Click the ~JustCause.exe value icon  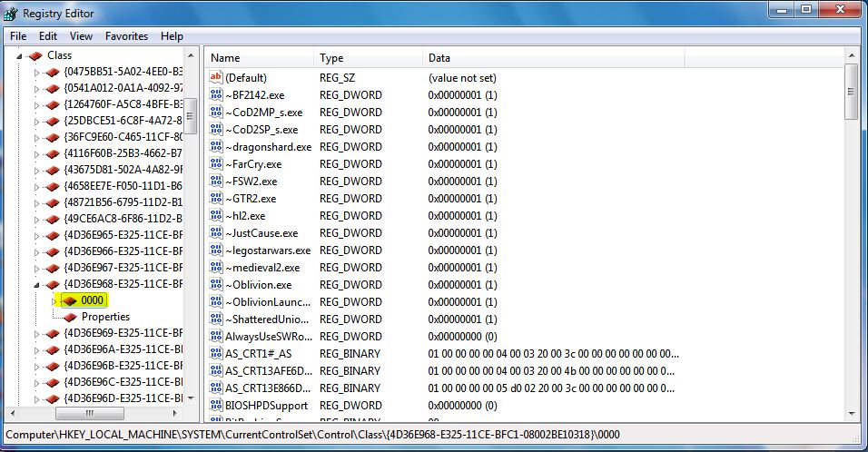pos(216,232)
